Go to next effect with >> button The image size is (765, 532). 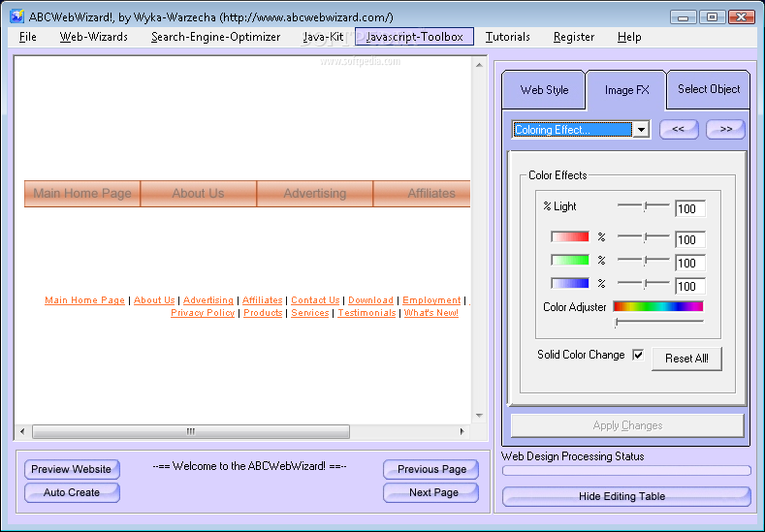[725, 130]
